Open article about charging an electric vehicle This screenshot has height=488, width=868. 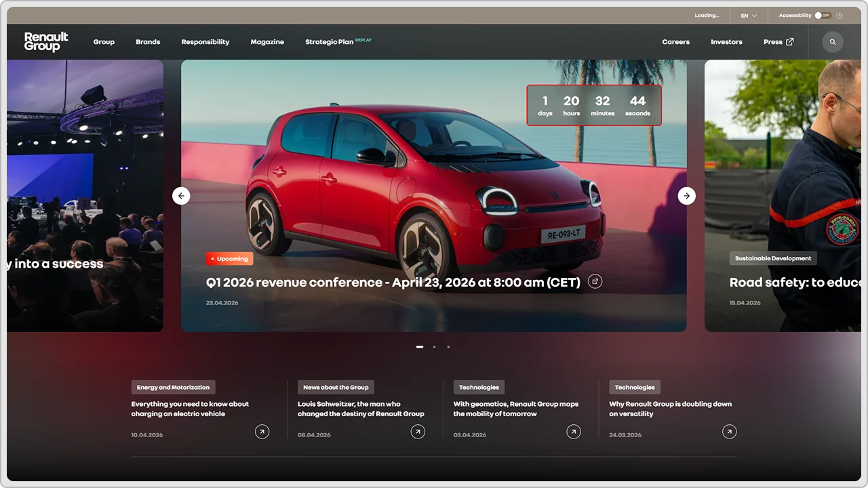click(190, 409)
